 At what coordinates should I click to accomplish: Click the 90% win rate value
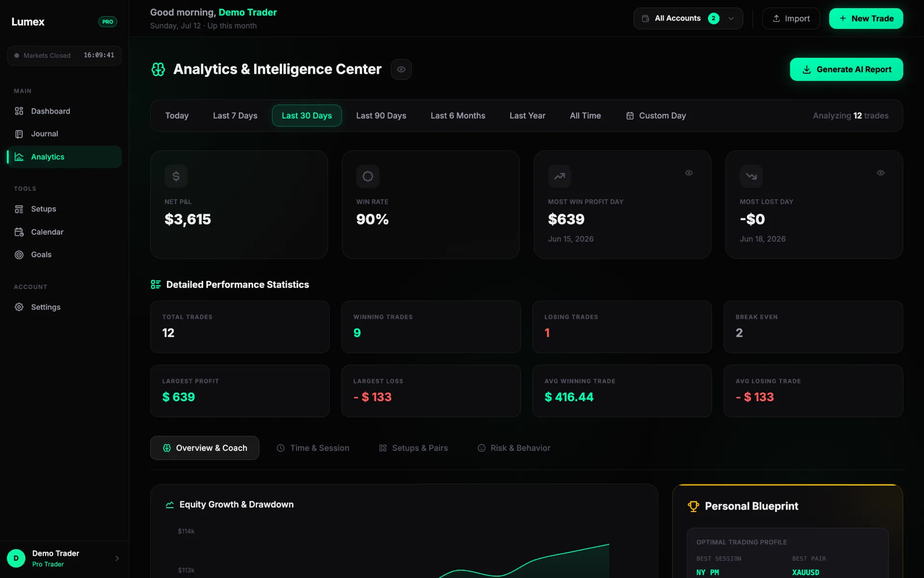[372, 220]
